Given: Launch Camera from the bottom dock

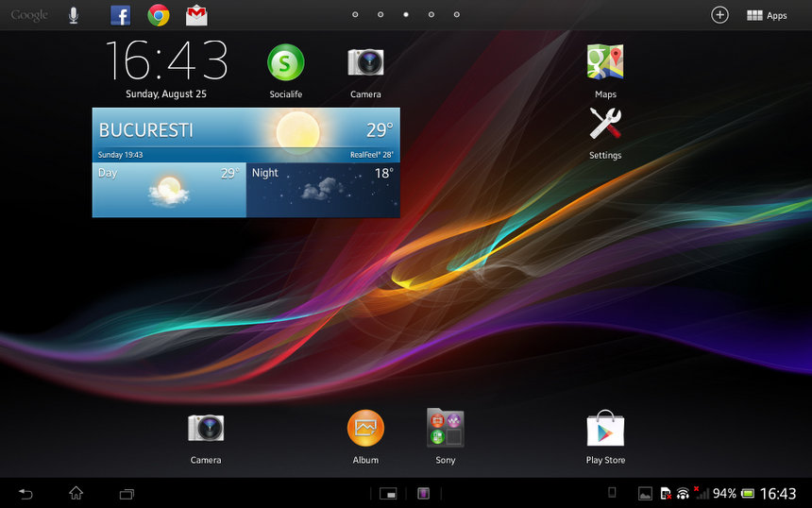Looking at the screenshot, I should 206,438.
